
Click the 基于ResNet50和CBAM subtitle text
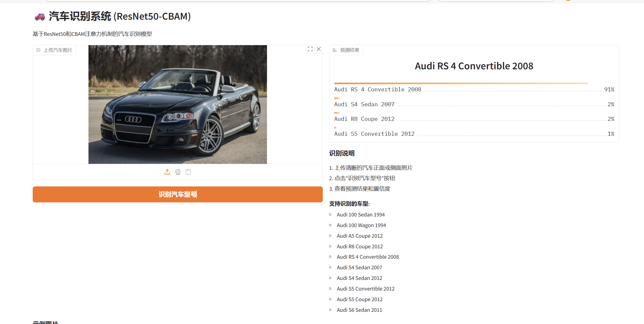[x=92, y=34]
